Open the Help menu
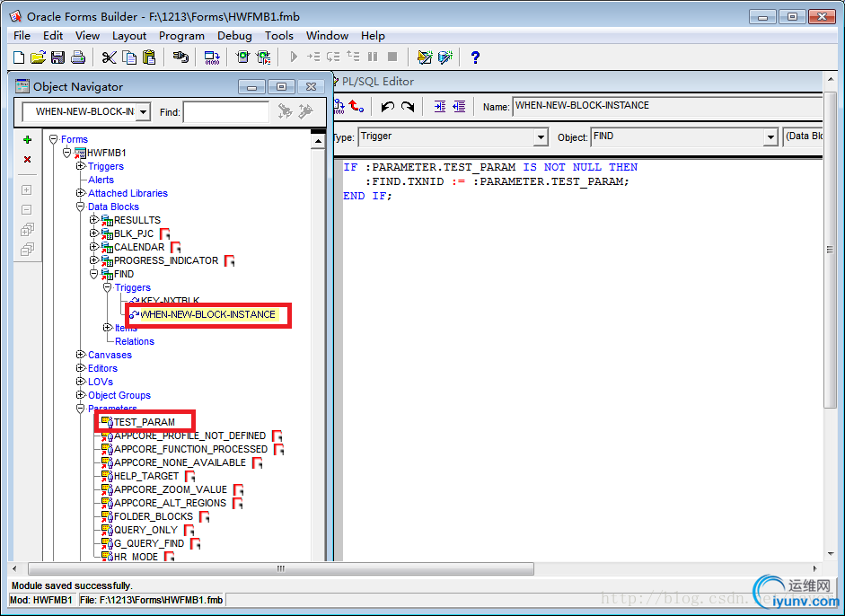Image resolution: width=845 pixels, height=616 pixels. (373, 36)
